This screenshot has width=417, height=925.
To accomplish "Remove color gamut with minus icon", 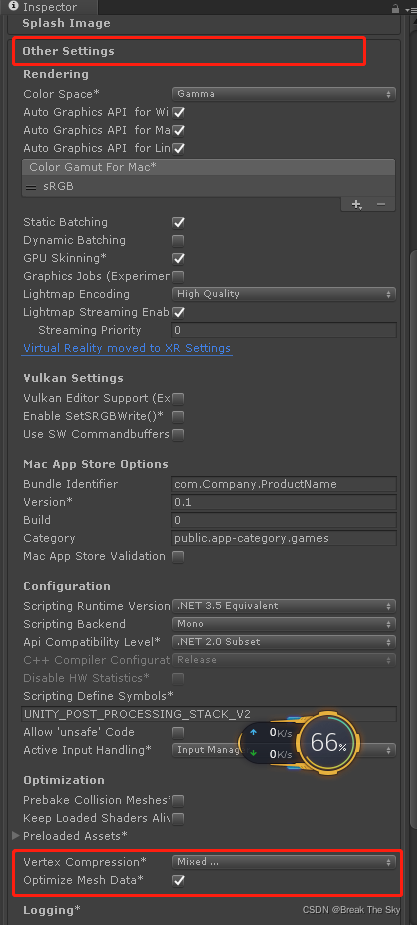I will point(381,204).
